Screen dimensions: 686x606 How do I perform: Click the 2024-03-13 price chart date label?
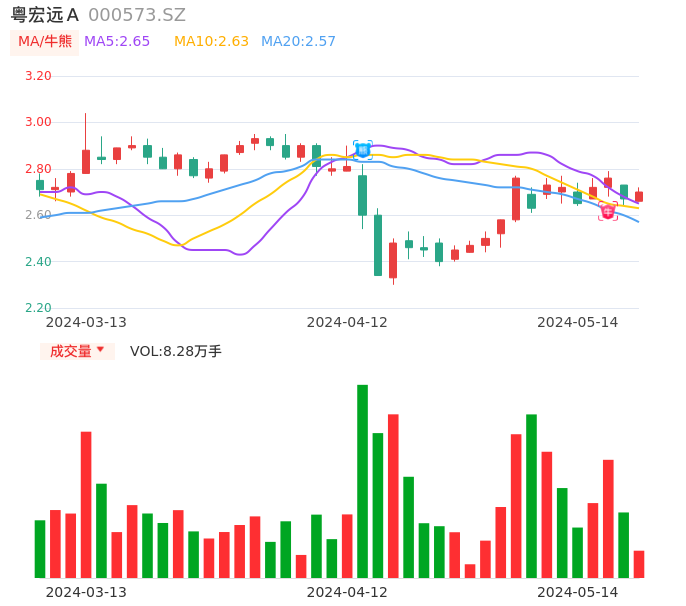coord(86,322)
